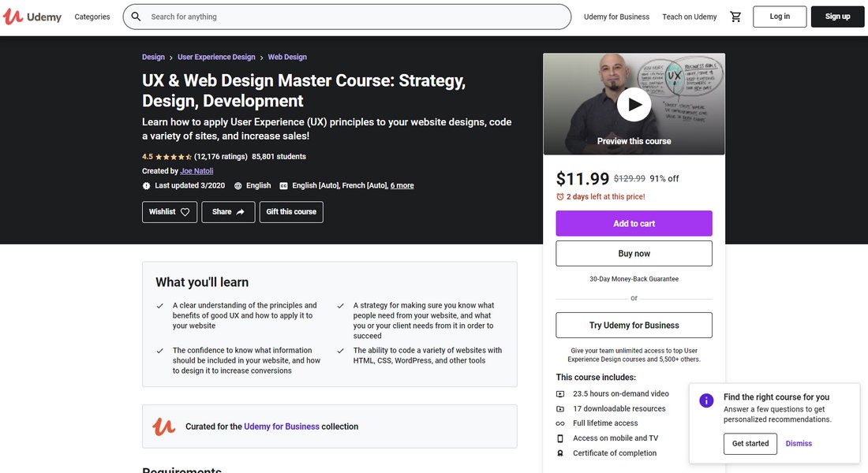Open Teach on Udemy
The width and height of the screenshot is (868, 473).
690,17
